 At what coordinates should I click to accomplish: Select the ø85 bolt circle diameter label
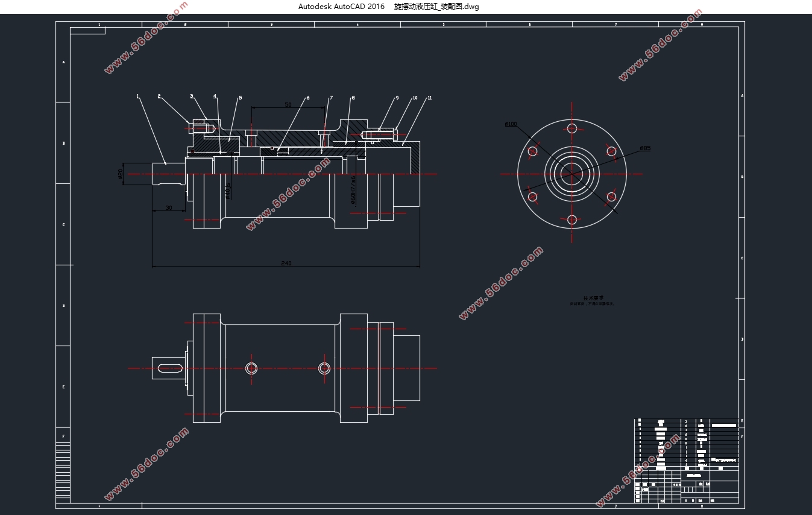click(x=645, y=148)
